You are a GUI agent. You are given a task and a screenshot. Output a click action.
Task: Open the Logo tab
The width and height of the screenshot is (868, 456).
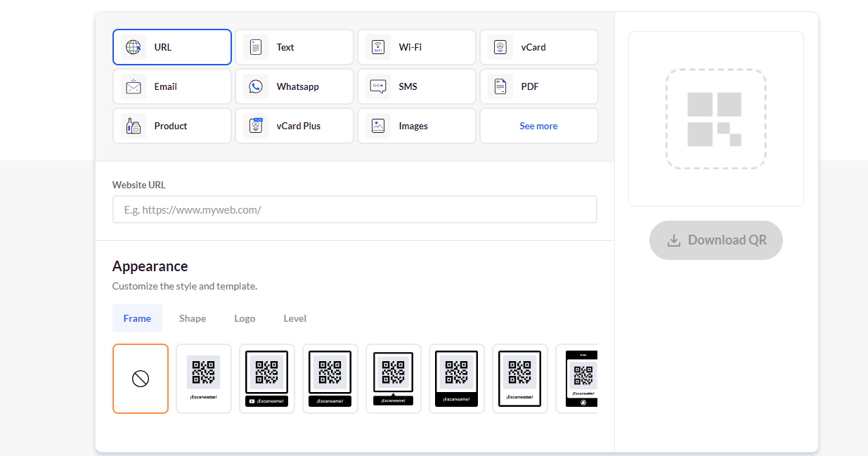pos(245,318)
